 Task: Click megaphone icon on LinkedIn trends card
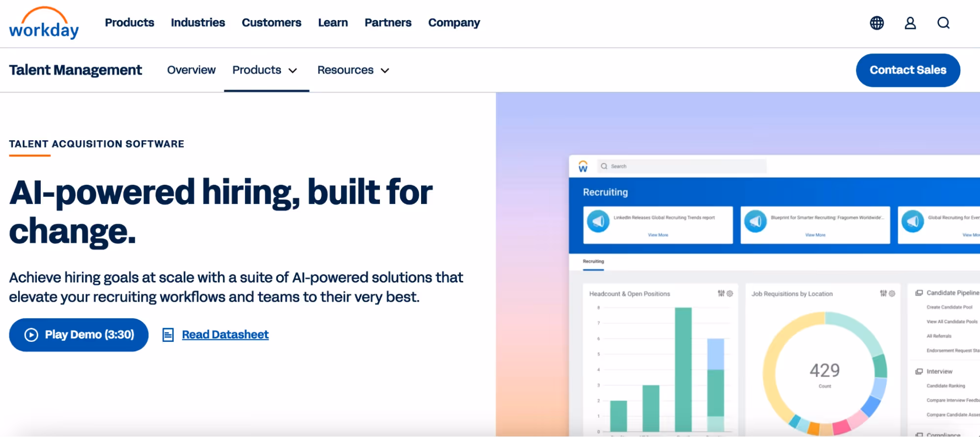[598, 221]
